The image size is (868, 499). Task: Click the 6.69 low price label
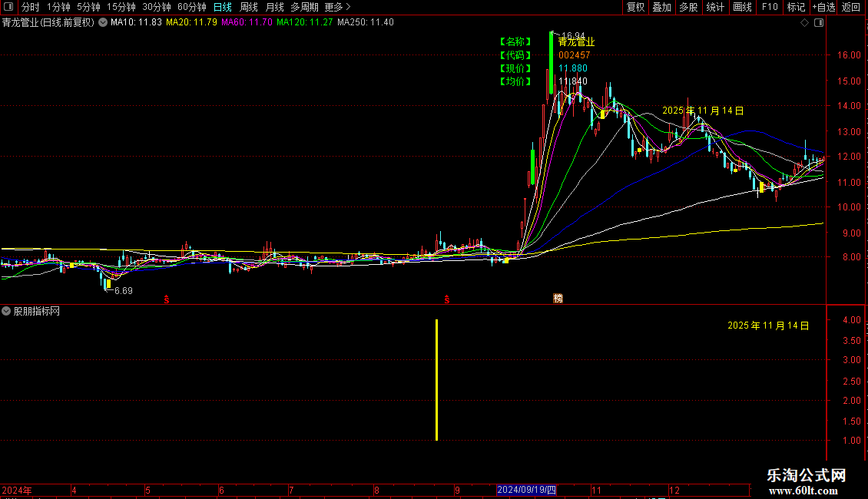point(124,291)
